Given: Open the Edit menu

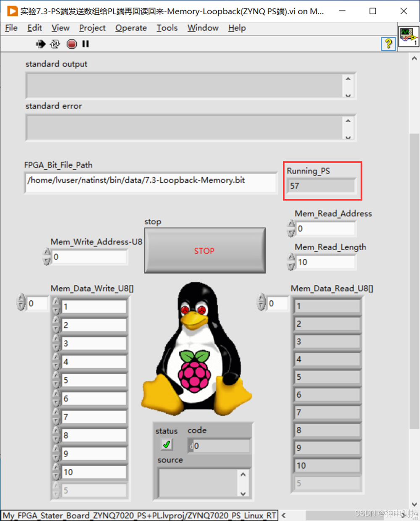Looking at the screenshot, I should (34, 28).
